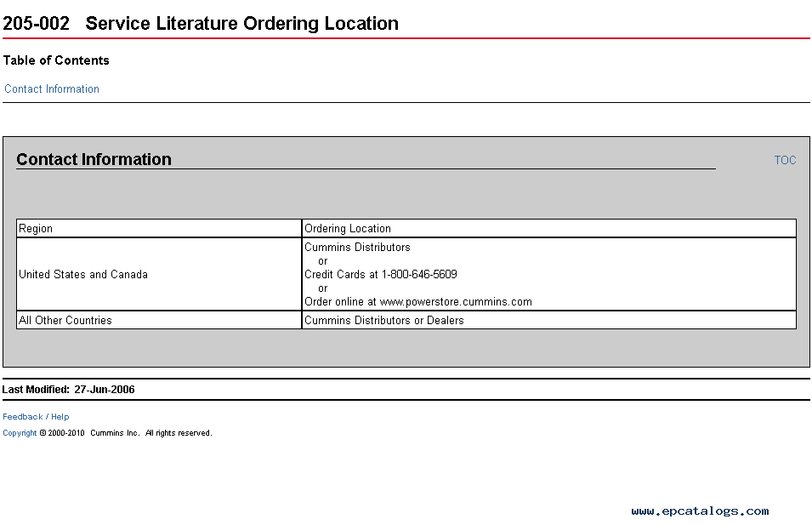Click the Table of Contents heading
Image resolution: width=812 pixels, height=525 pixels.
[56, 60]
